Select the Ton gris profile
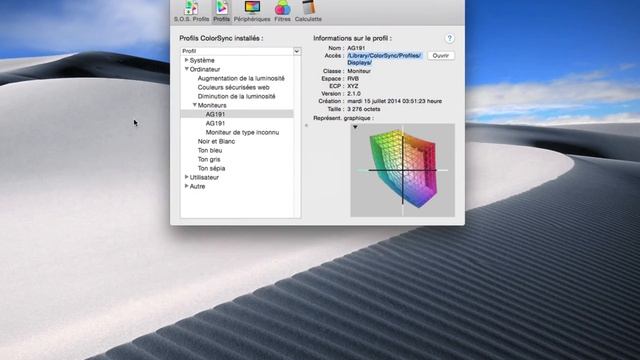640x360 pixels. (209, 159)
